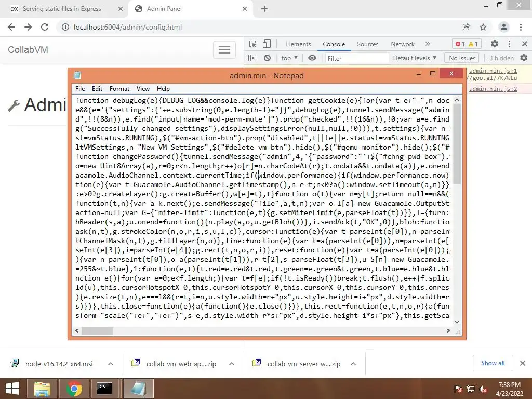
Task: Click the muted volume tray icon
Action: tap(483, 389)
